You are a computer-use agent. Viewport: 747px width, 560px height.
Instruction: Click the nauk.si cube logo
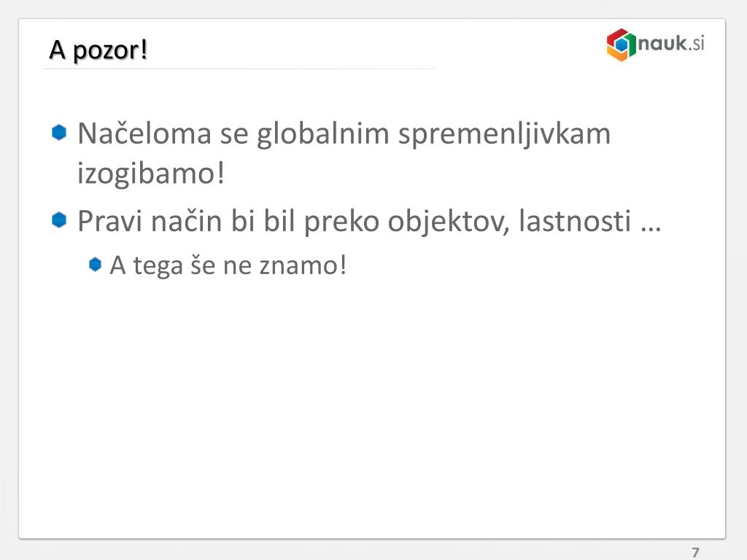[x=622, y=44]
